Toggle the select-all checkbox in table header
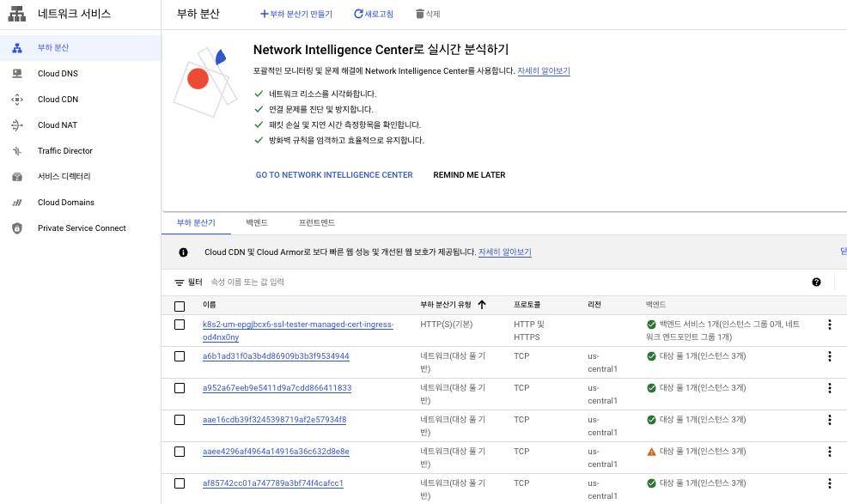The height and width of the screenshot is (504, 847). point(180,307)
